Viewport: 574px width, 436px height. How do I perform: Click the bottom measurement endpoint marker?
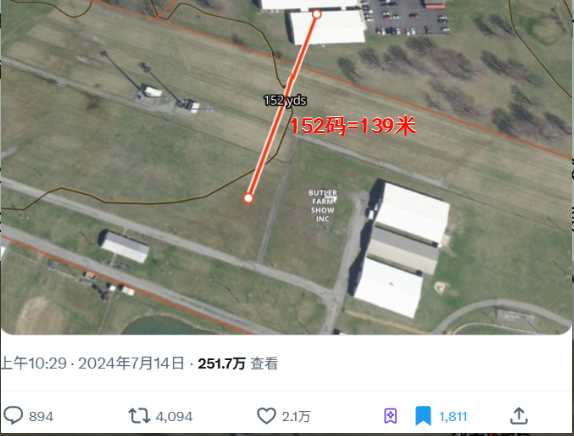(x=248, y=198)
